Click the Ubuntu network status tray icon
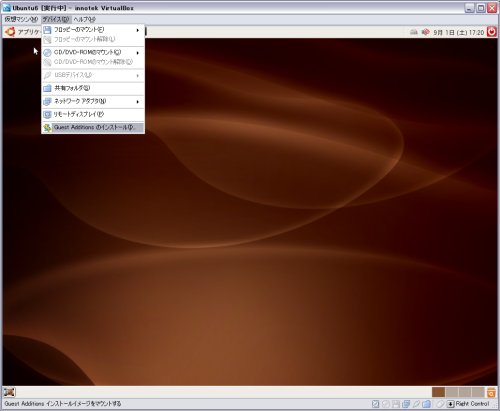Viewport: 500px width, 411px height. pyautogui.click(x=414, y=32)
